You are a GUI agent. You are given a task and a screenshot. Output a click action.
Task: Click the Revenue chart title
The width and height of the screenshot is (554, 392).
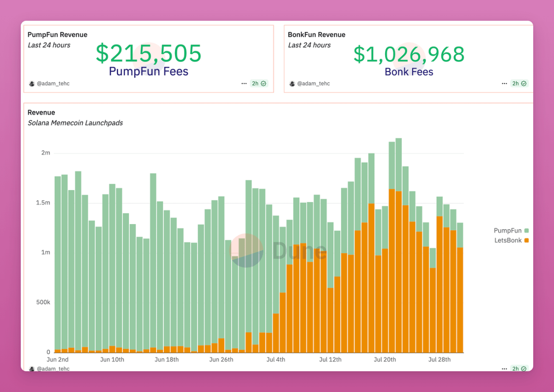point(41,113)
